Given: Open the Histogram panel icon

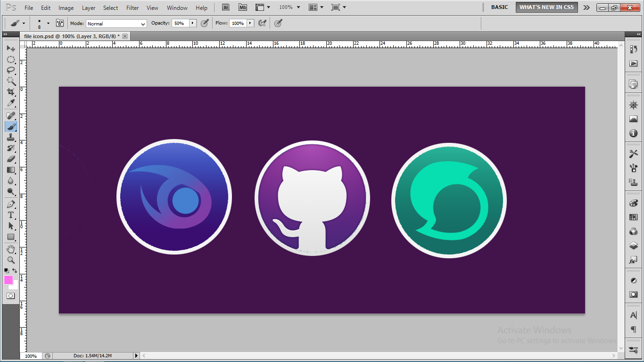Looking at the screenshot, I should (x=633, y=119).
